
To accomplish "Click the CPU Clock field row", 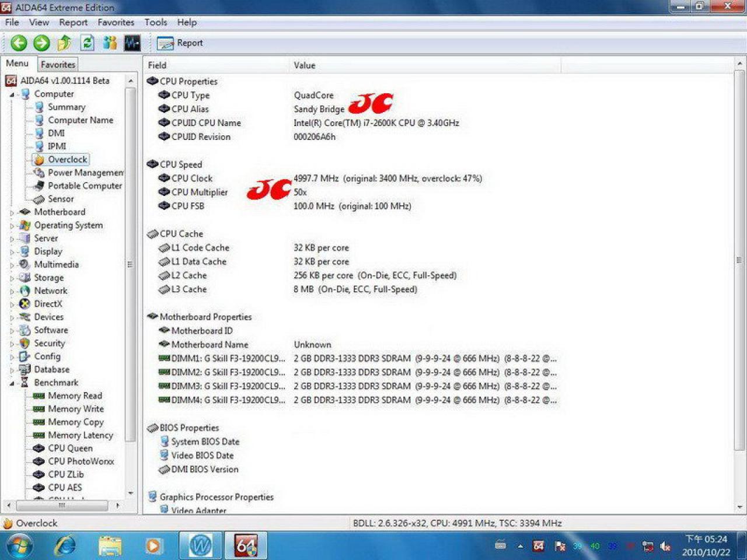I will click(x=352, y=178).
